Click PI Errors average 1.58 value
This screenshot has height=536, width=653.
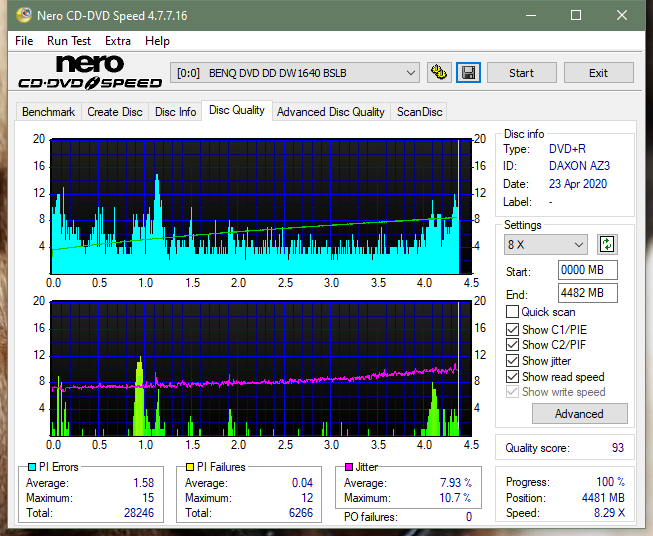(144, 483)
